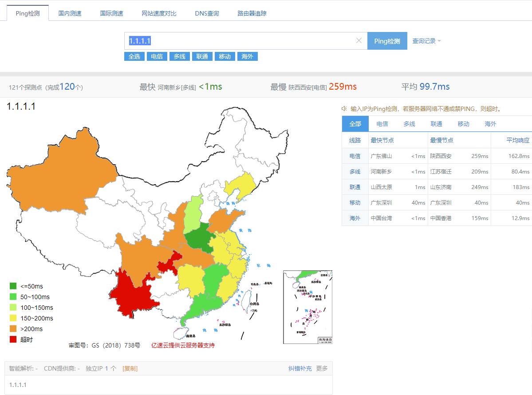Open the DNS查询 tab
The height and width of the screenshot is (395, 532).
pyautogui.click(x=207, y=13)
